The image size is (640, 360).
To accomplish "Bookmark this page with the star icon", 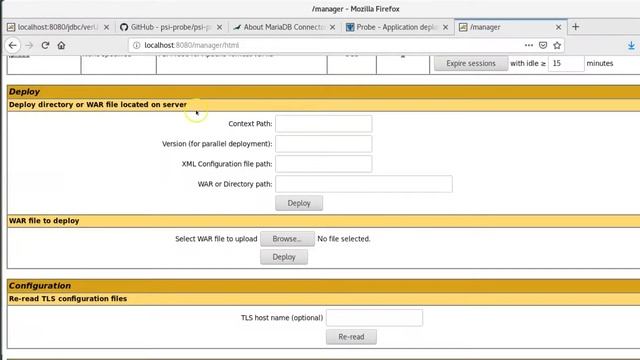I will 557,45.
